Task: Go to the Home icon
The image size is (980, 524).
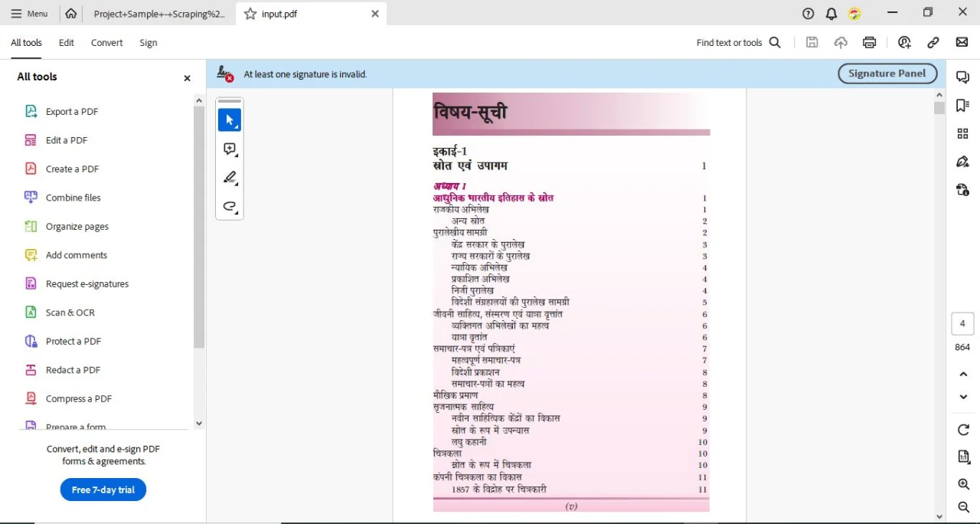Action: point(71,13)
